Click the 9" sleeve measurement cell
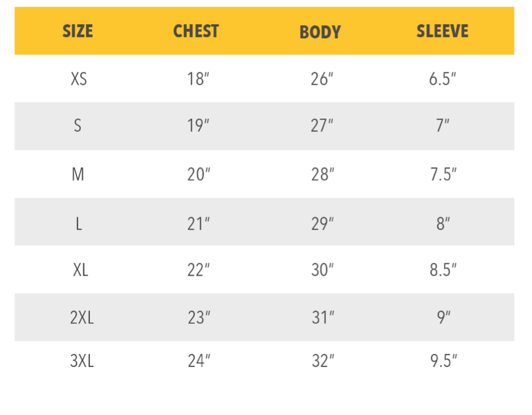 tap(443, 318)
